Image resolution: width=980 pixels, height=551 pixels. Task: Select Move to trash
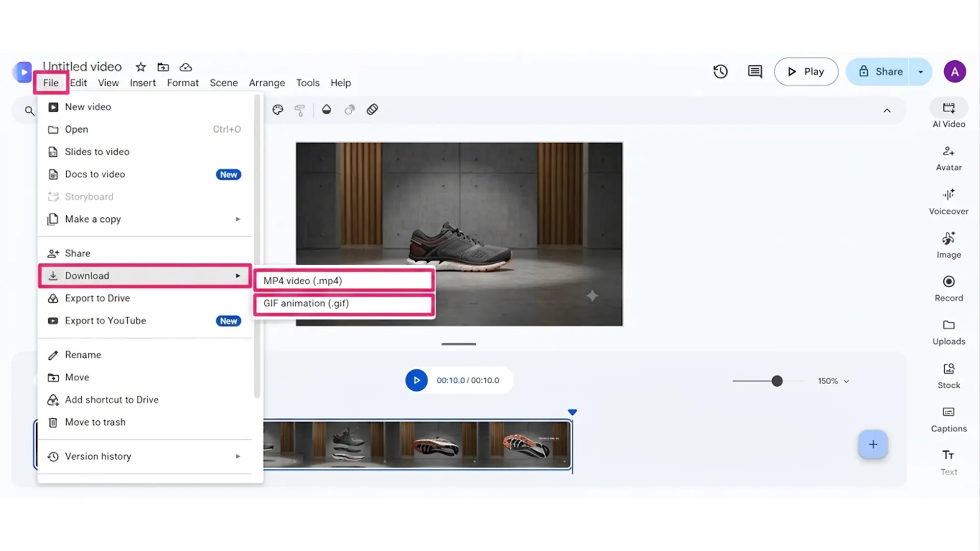[x=145, y=422]
